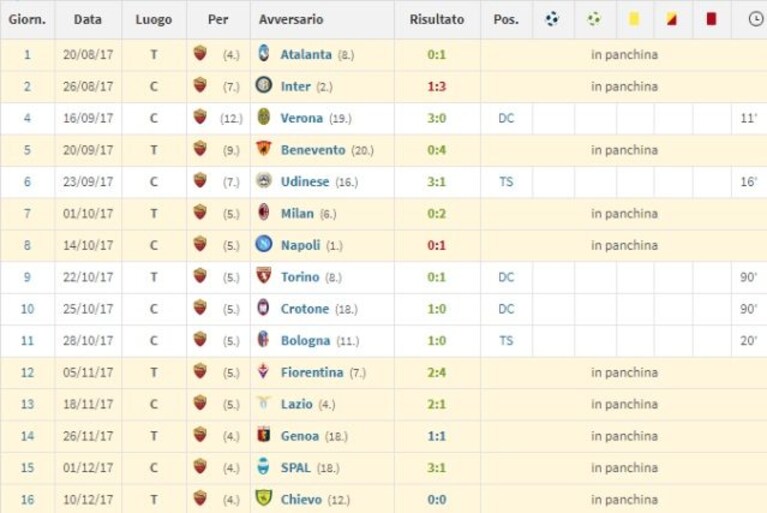Open the Fiorentina team link
Screen dimensions: 767x513
click(x=312, y=372)
